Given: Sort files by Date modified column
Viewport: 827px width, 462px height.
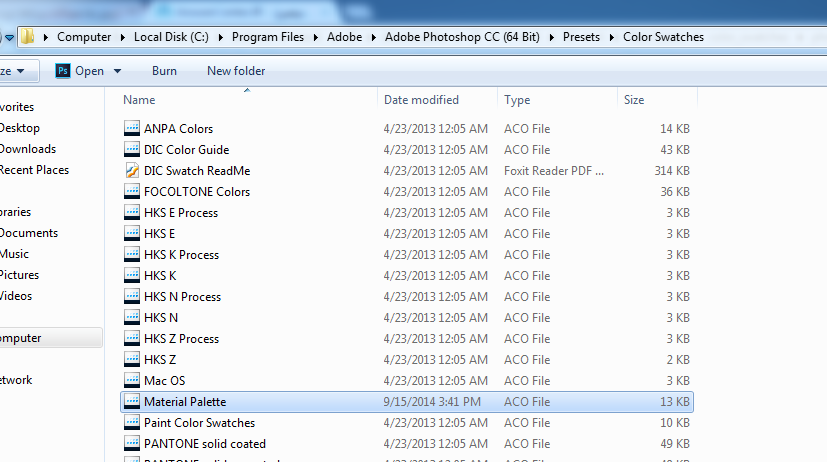Looking at the screenshot, I should pyautogui.click(x=421, y=100).
